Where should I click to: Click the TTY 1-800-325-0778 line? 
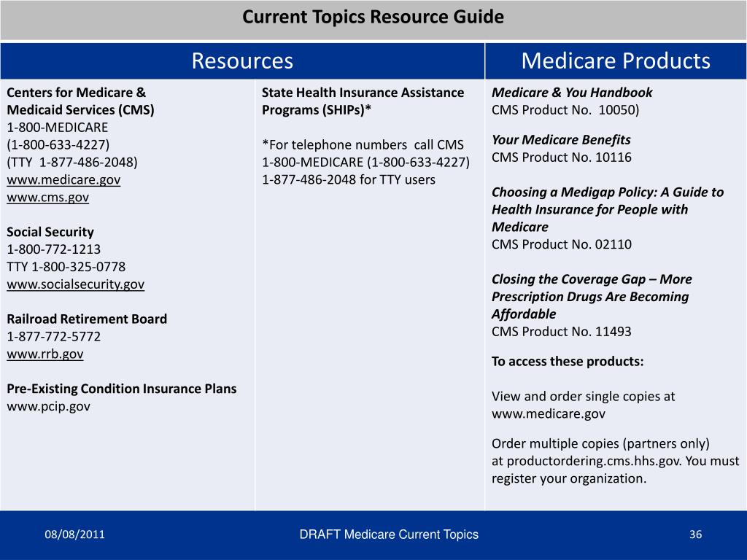click(x=66, y=267)
